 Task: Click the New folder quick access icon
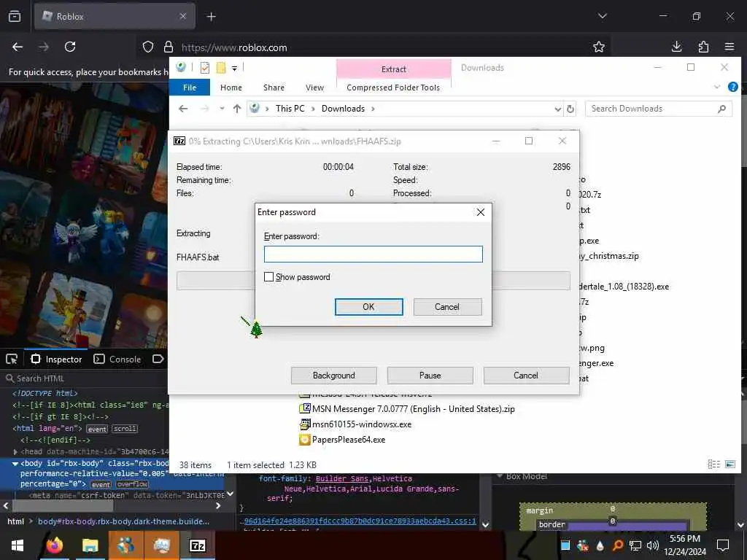click(221, 68)
